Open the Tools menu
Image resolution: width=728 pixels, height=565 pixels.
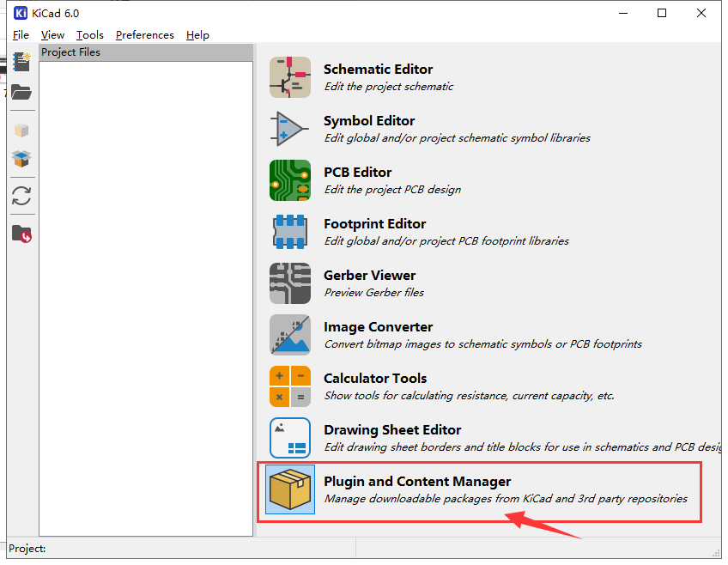pos(90,35)
